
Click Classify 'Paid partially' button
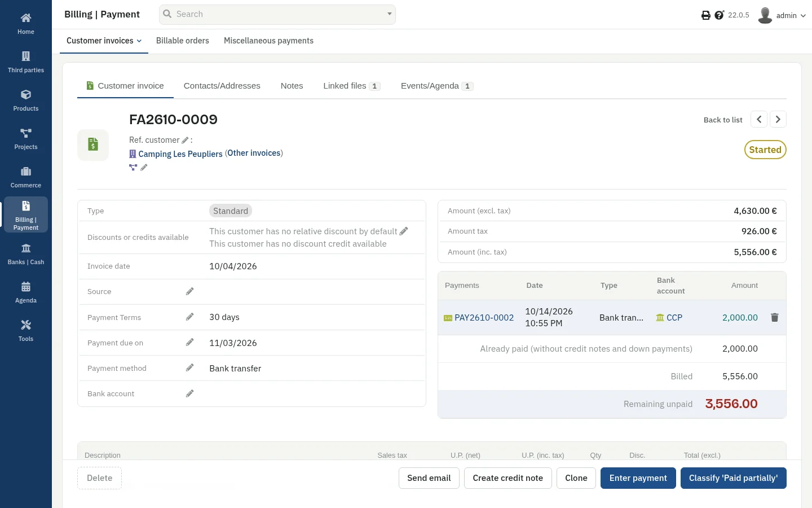pos(734,478)
